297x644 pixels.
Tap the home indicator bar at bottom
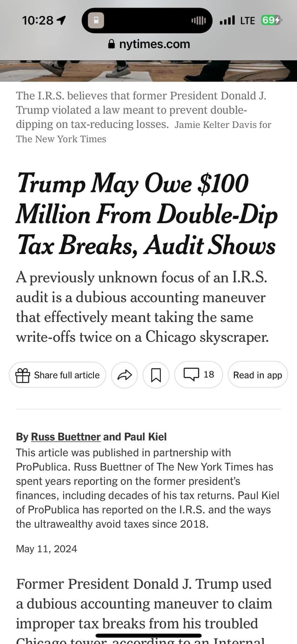click(x=148, y=636)
